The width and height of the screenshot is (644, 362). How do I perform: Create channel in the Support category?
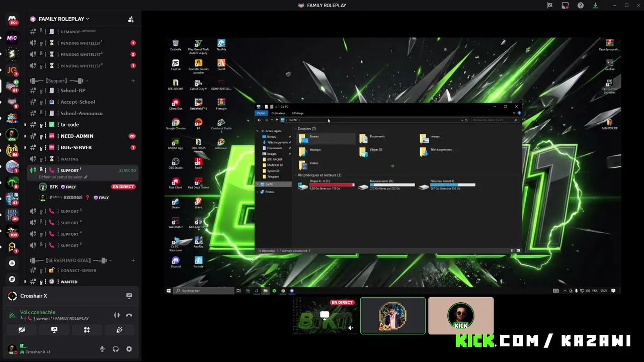point(133,80)
